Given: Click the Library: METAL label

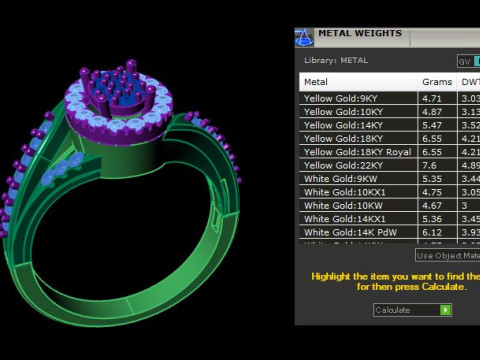Looking at the screenshot, I should tap(336, 61).
